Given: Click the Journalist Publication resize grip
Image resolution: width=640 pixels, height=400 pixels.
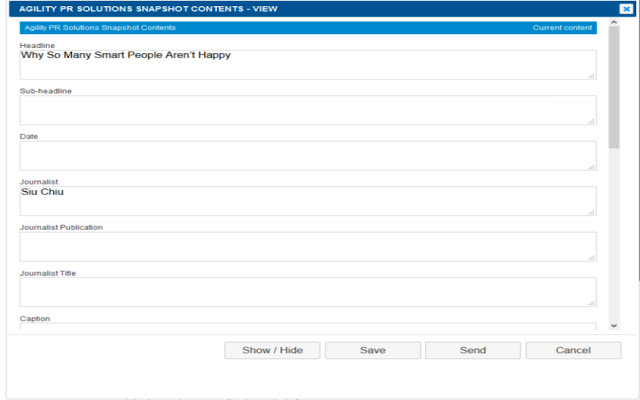Looking at the screenshot, I should (x=591, y=258).
